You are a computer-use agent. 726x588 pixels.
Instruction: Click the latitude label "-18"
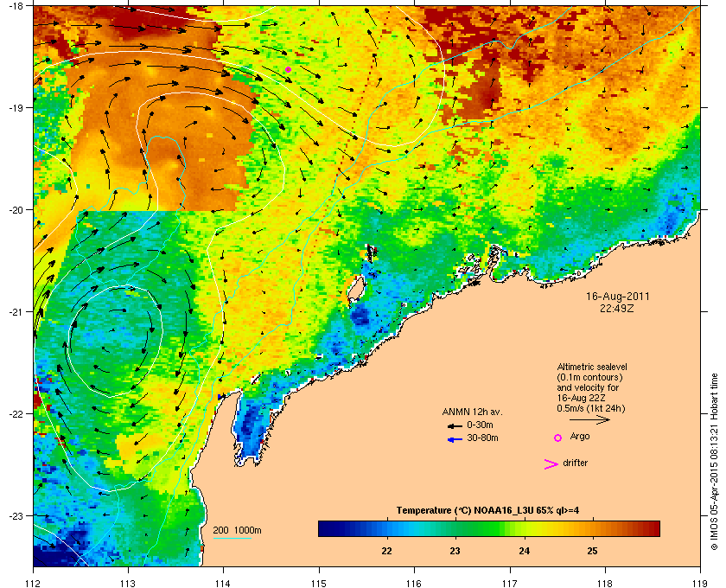(x=16, y=5)
